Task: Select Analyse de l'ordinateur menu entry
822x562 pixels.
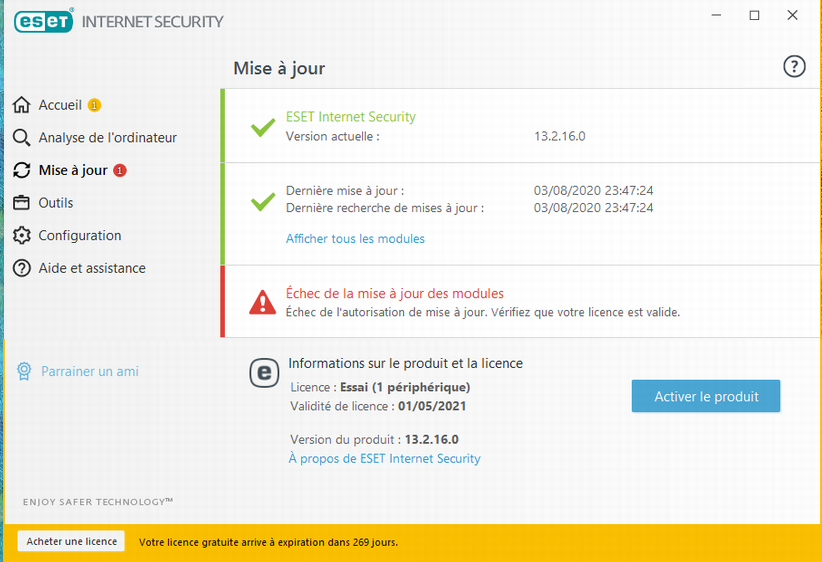Action: tap(107, 137)
